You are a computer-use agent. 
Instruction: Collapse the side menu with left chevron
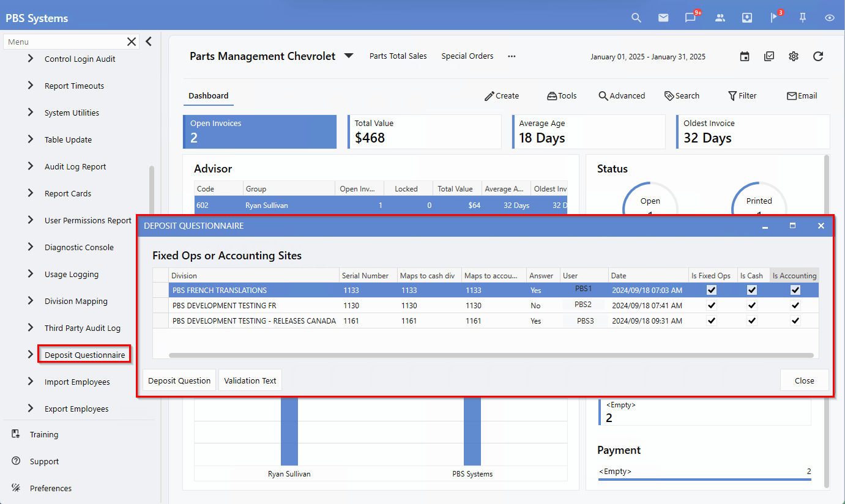tap(148, 42)
